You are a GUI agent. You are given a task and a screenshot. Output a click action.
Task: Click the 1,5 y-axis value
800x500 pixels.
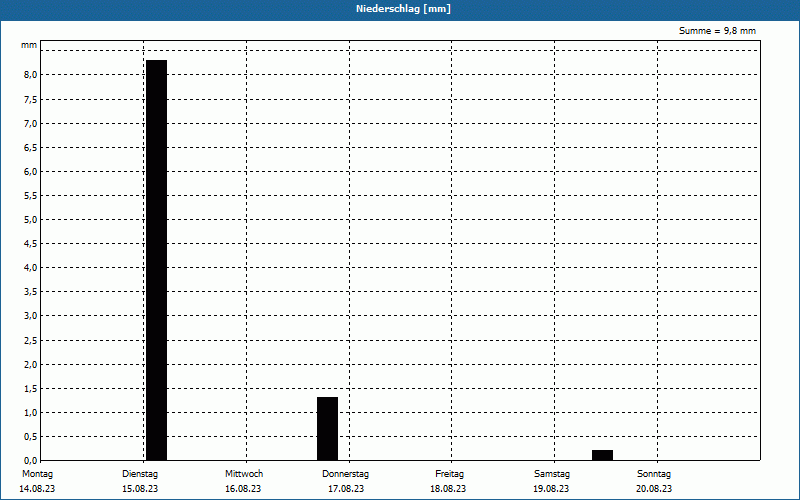(31, 389)
